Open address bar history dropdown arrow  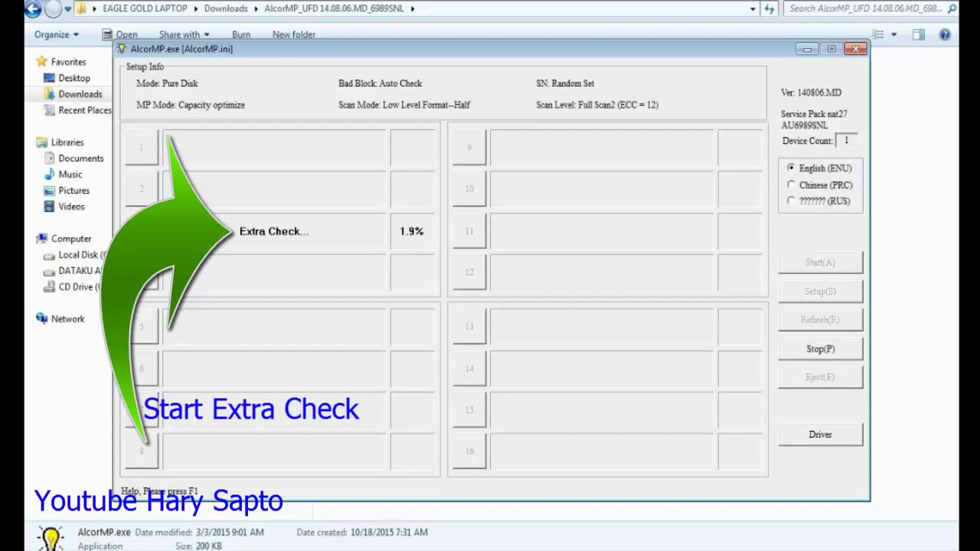(753, 8)
